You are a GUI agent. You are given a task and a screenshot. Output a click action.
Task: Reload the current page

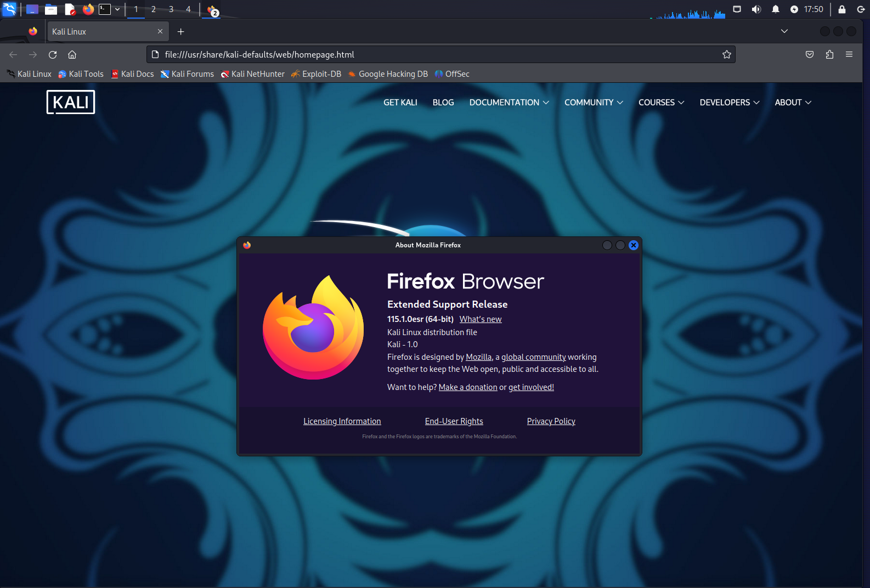click(53, 54)
